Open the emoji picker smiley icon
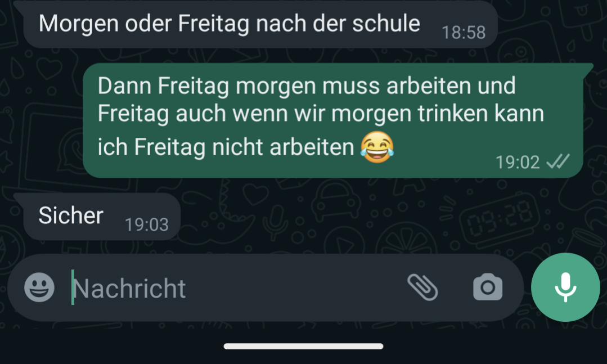The image size is (607, 364). (x=39, y=287)
